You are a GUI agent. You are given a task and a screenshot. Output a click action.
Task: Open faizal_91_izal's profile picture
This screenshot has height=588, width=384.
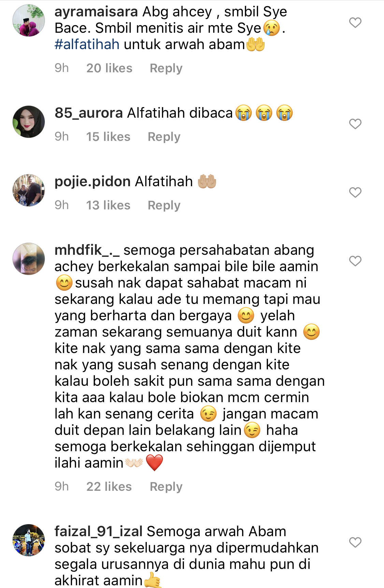point(29,540)
